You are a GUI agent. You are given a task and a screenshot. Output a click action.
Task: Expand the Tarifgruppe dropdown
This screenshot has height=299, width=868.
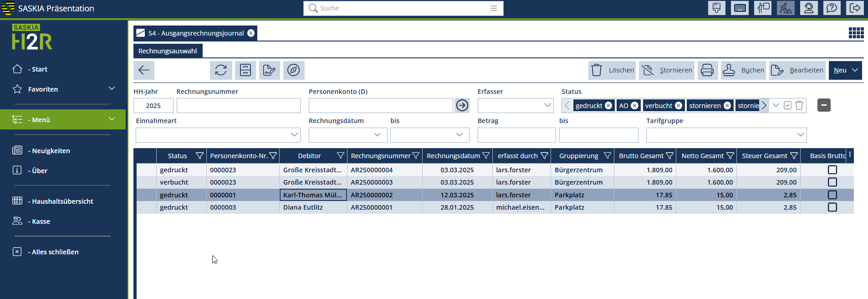pyautogui.click(x=800, y=135)
